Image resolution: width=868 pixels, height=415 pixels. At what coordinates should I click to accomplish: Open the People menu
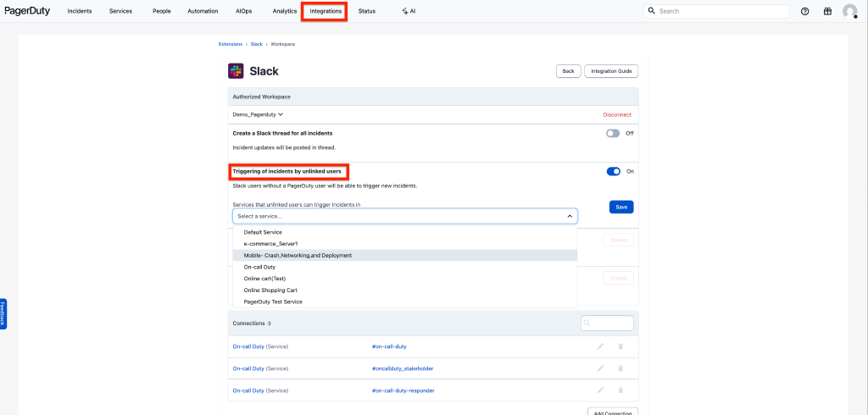162,11
